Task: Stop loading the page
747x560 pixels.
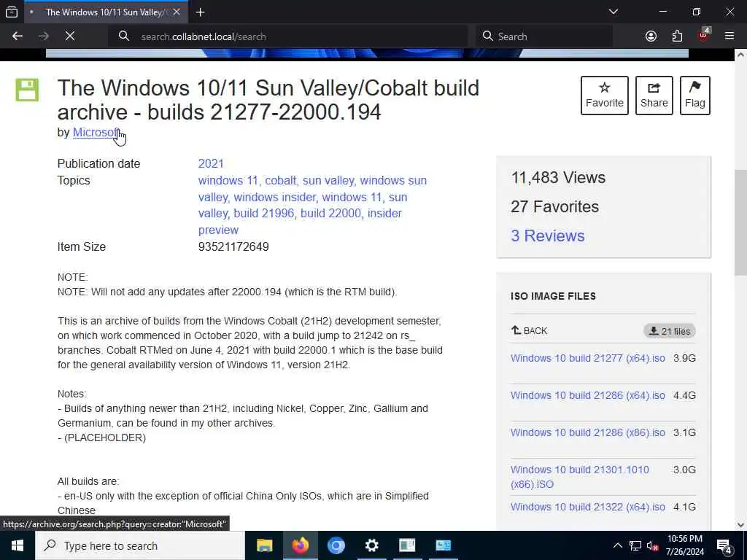Action: click(x=70, y=36)
